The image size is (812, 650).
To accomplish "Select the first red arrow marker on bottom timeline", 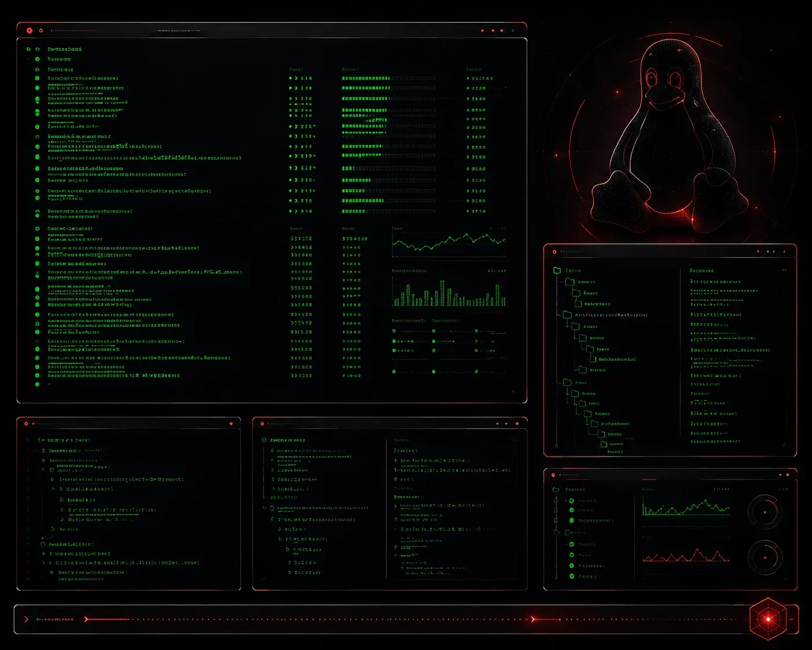I will point(86,619).
